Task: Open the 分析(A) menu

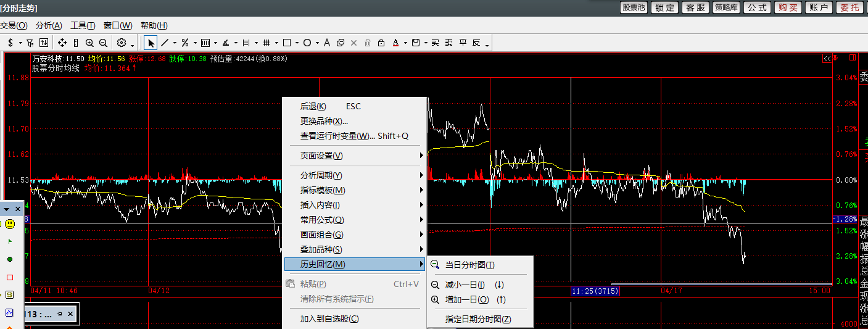Action: pos(49,25)
